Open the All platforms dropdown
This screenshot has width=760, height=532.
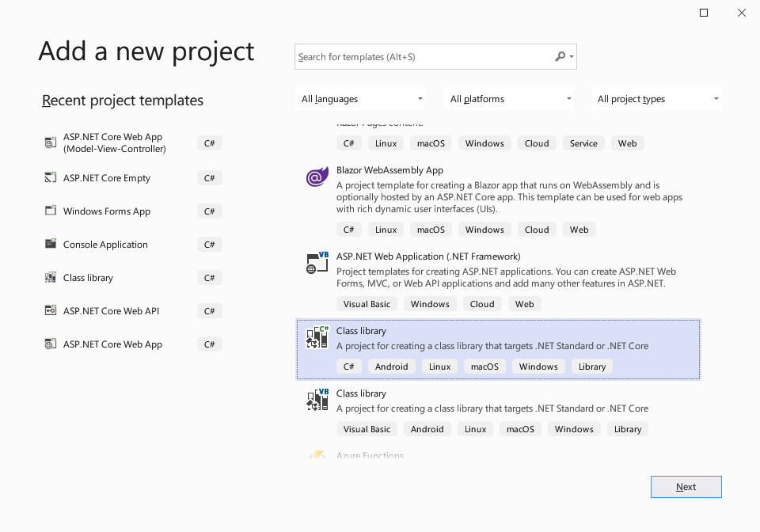coord(509,99)
